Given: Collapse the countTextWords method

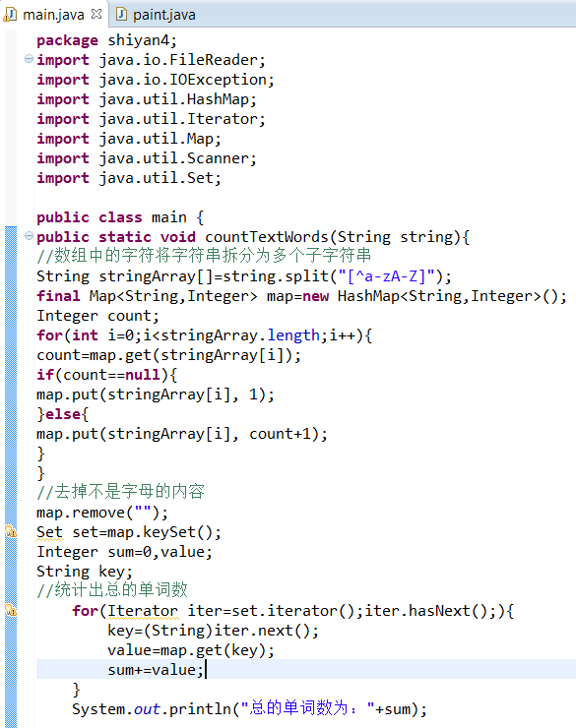Looking at the screenshot, I should [x=29, y=236].
